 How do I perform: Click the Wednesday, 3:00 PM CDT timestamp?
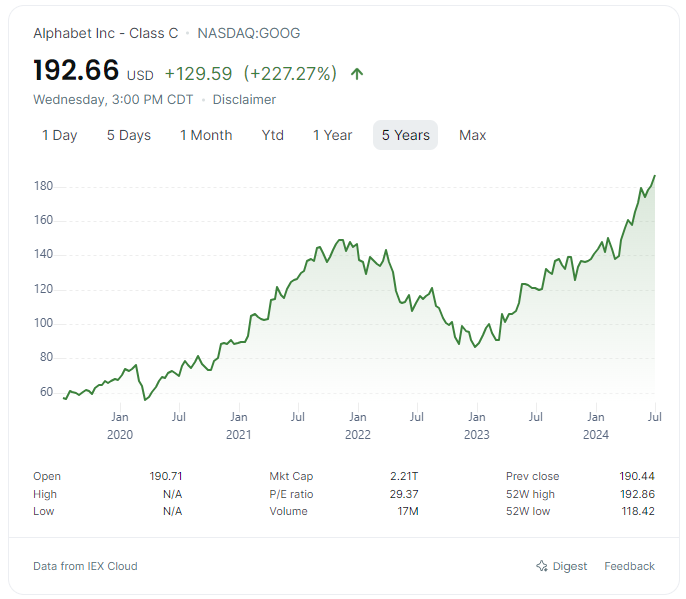tap(113, 100)
